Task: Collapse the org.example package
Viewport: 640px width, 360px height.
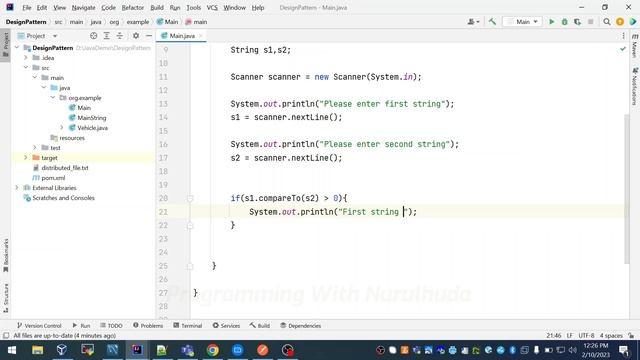Action: (x=53, y=98)
